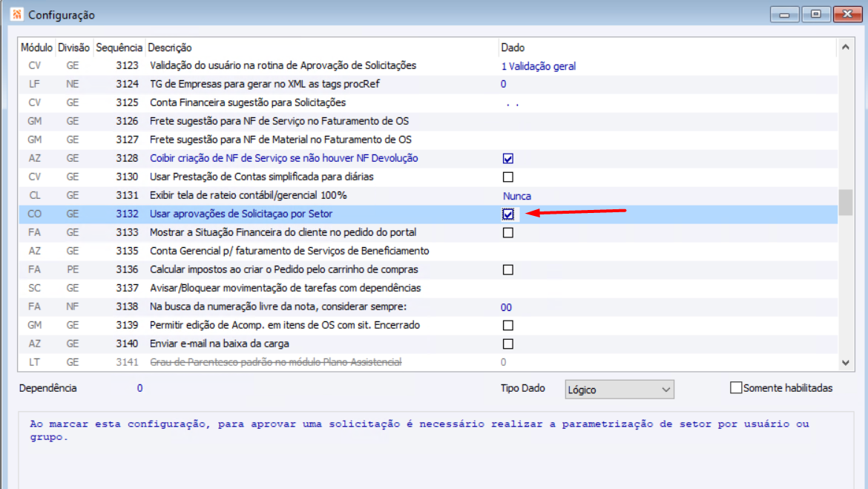Click the 0 value in row 3124
This screenshot has height=489, width=868.
pyautogui.click(x=503, y=84)
